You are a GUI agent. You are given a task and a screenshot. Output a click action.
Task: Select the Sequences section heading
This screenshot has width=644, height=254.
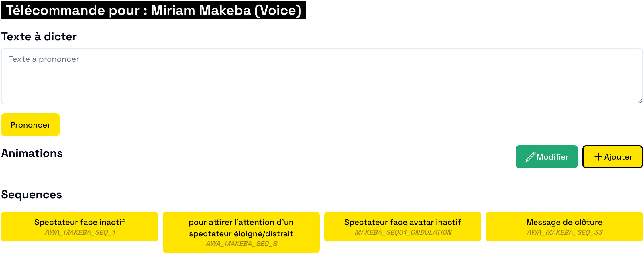click(32, 195)
